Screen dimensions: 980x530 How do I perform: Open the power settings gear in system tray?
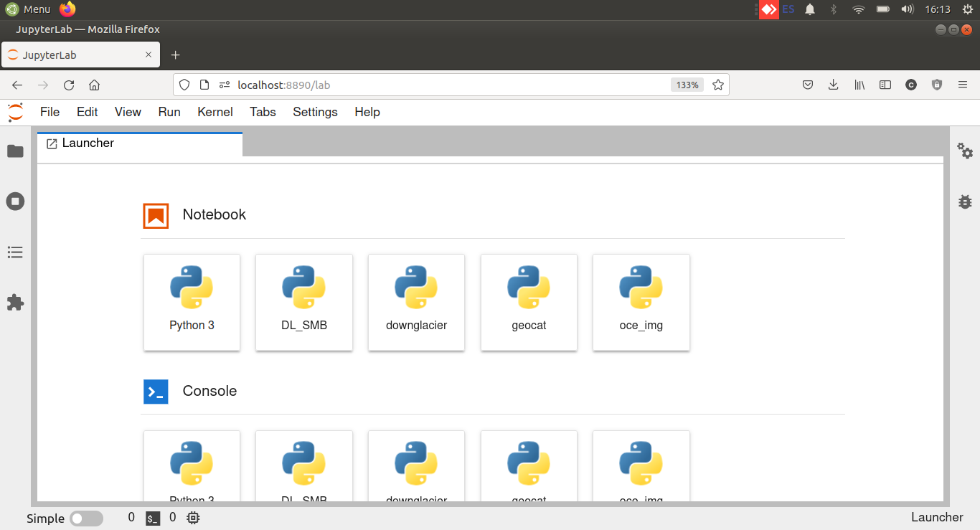click(969, 9)
